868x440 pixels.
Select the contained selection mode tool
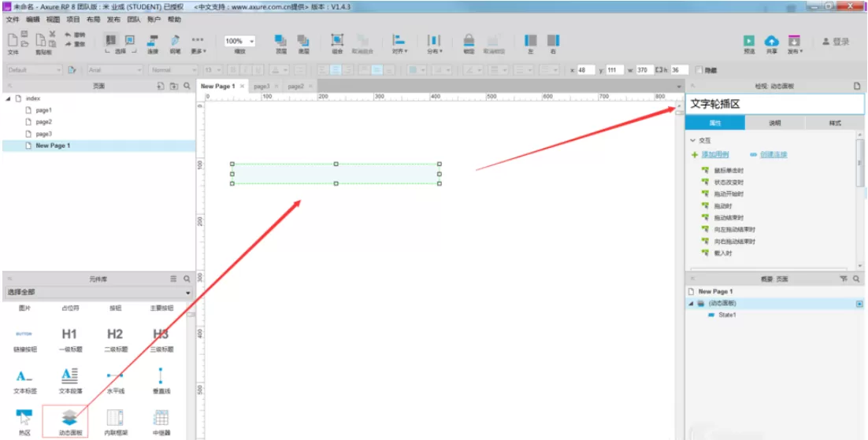tap(130, 40)
